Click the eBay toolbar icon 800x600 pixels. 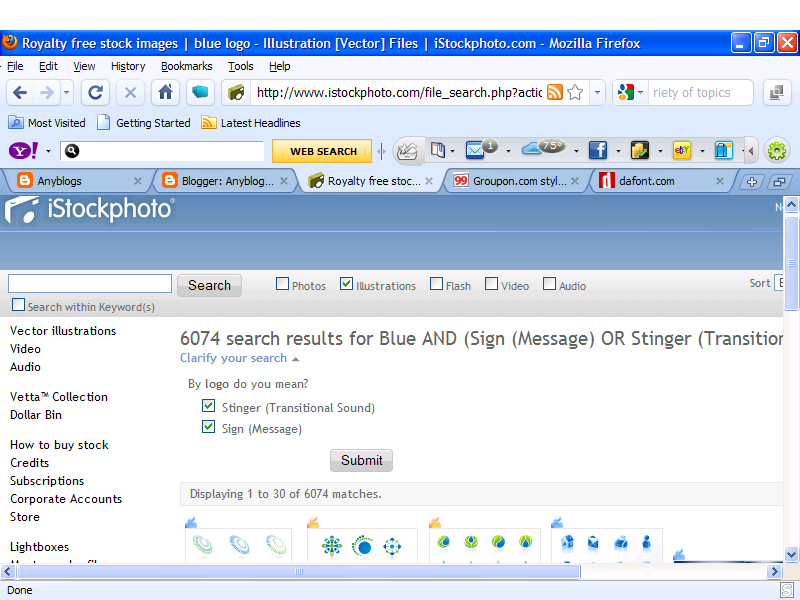click(x=682, y=151)
